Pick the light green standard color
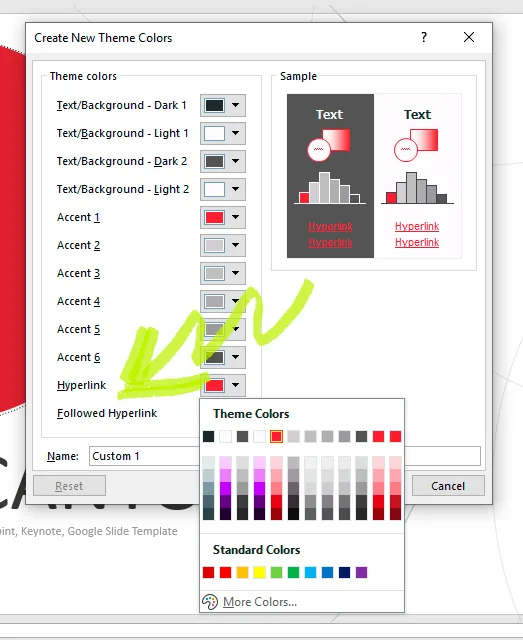 [x=276, y=572]
